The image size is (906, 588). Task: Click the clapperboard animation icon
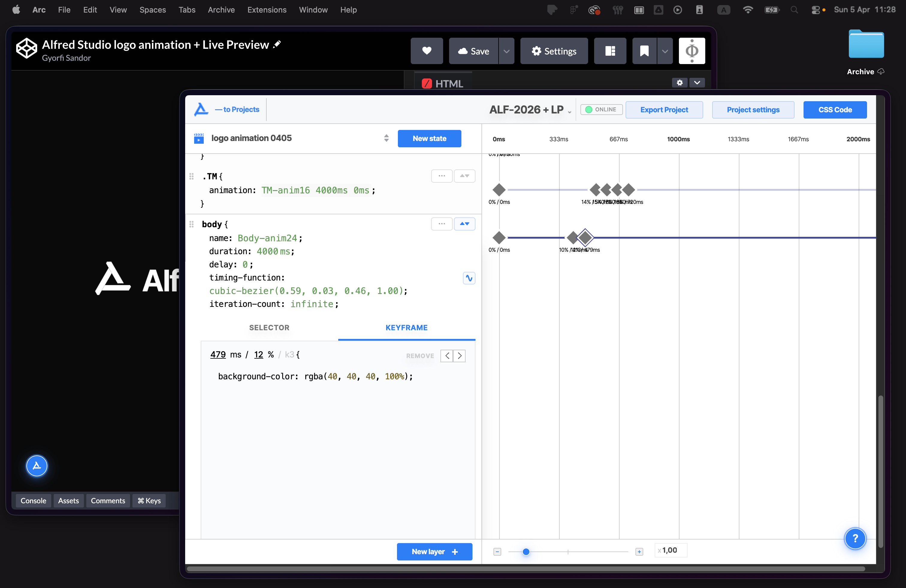(x=199, y=138)
